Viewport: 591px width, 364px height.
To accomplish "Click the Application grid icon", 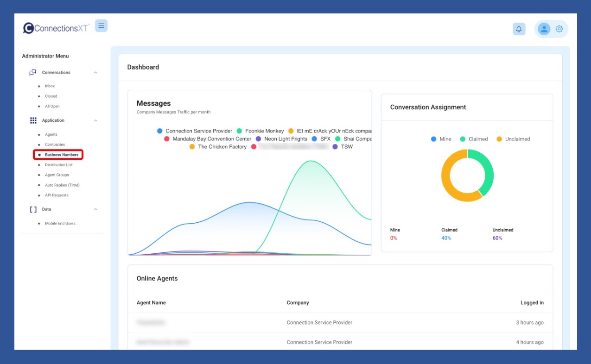I will (33, 120).
